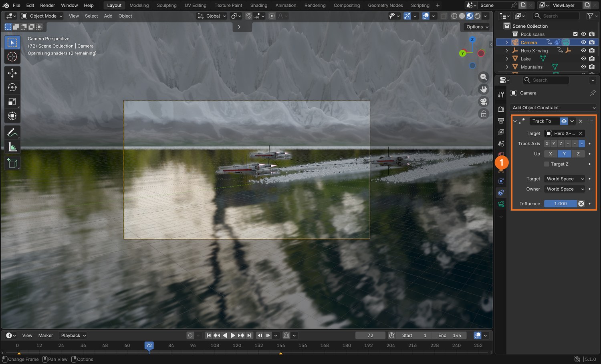Switch to the Shading workspace tab
The image size is (601, 364).
[259, 5]
